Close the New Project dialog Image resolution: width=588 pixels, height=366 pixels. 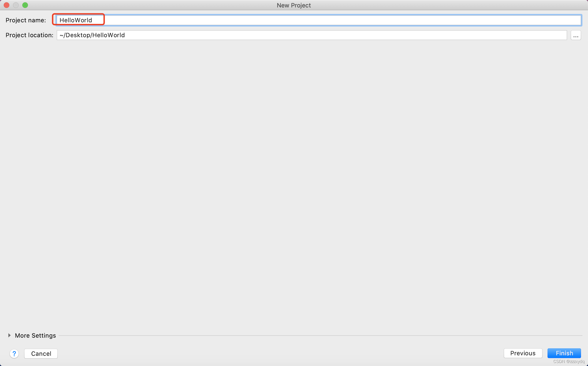pyautogui.click(x=6, y=5)
